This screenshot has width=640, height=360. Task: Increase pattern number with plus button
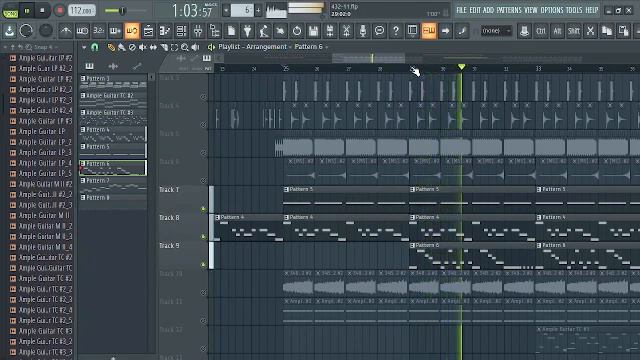coord(258,10)
